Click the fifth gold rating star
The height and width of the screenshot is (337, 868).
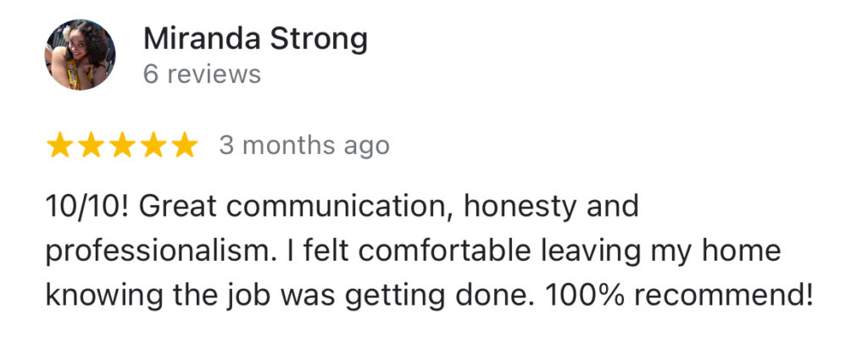click(184, 145)
